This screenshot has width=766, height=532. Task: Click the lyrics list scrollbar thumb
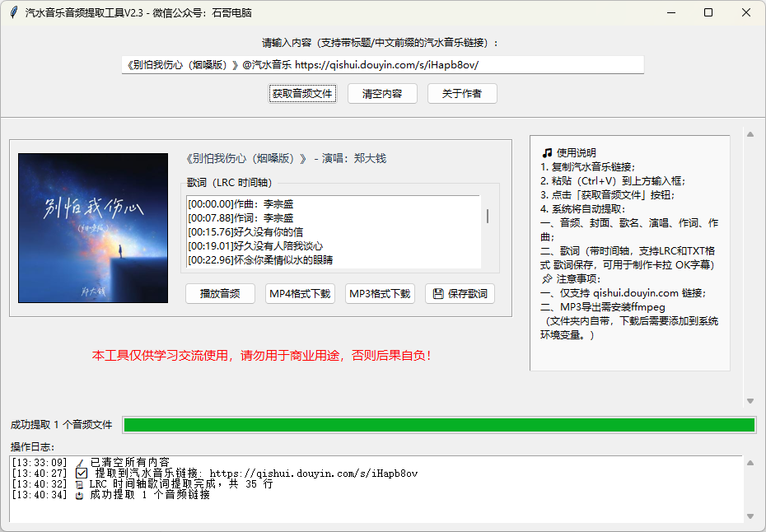click(x=488, y=216)
